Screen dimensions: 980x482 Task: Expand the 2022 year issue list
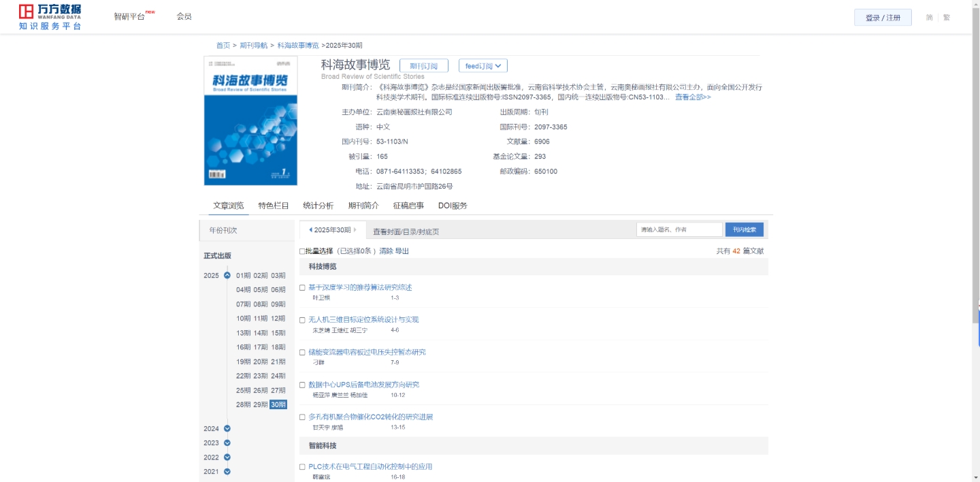click(227, 457)
